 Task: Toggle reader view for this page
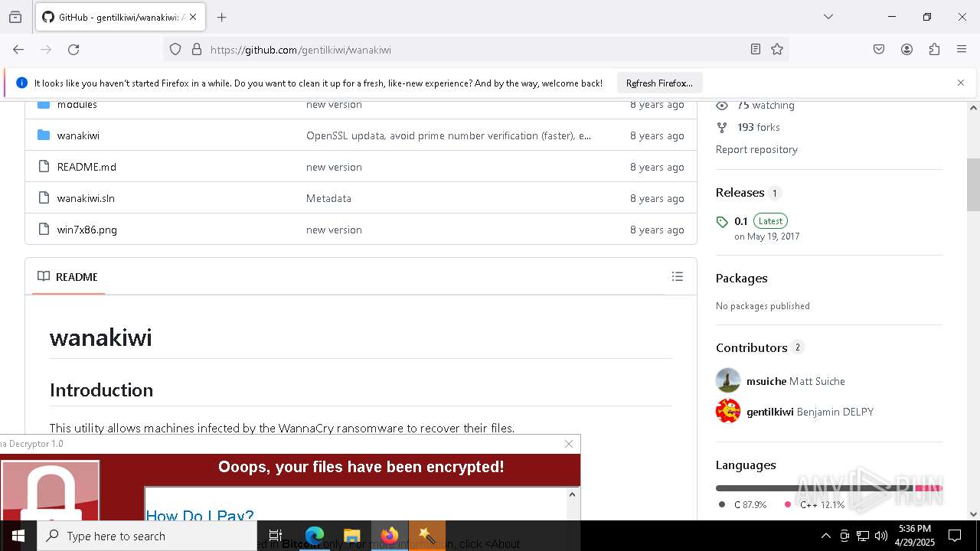coord(756,50)
